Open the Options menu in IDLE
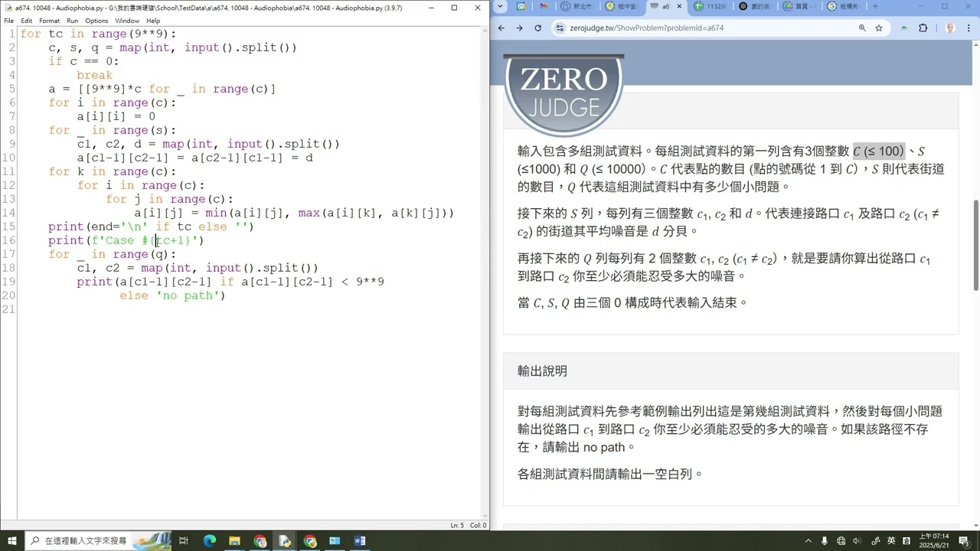The image size is (980, 551). click(96, 21)
